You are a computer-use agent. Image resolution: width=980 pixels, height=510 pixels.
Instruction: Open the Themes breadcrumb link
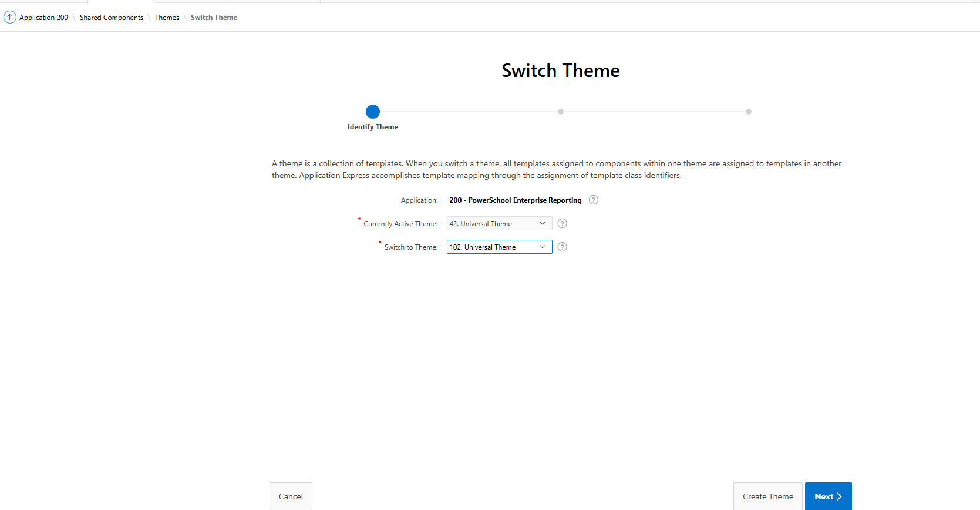[167, 18]
